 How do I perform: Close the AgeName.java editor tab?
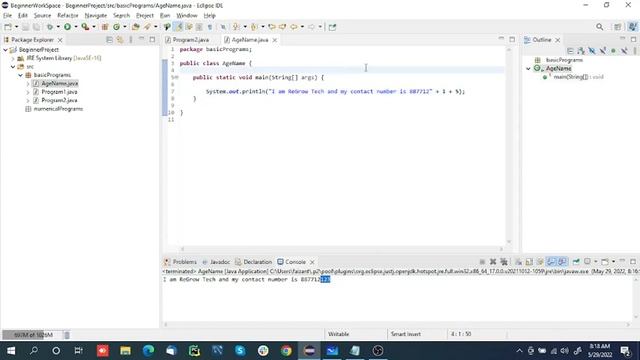[x=275, y=40]
